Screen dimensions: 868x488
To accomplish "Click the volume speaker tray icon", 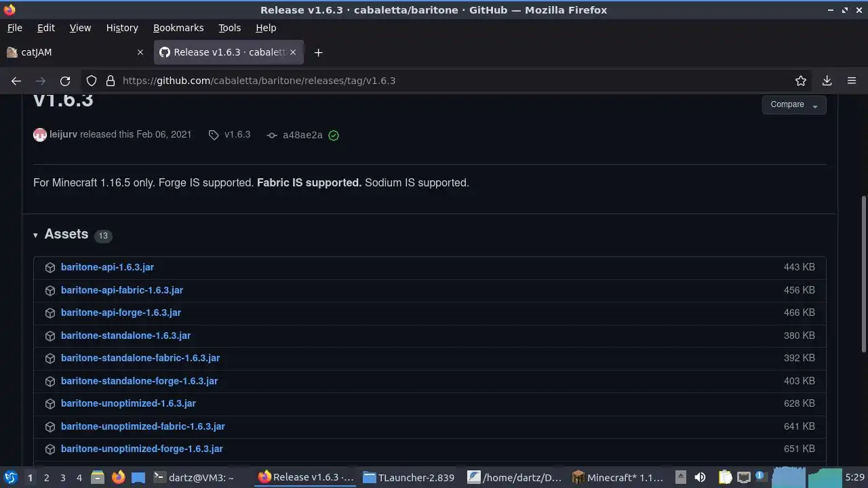I will click(700, 477).
